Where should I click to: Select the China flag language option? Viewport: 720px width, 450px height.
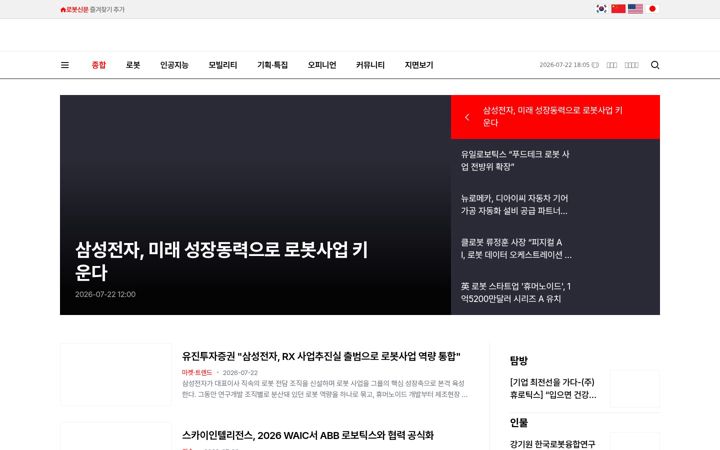coord(618,9)
